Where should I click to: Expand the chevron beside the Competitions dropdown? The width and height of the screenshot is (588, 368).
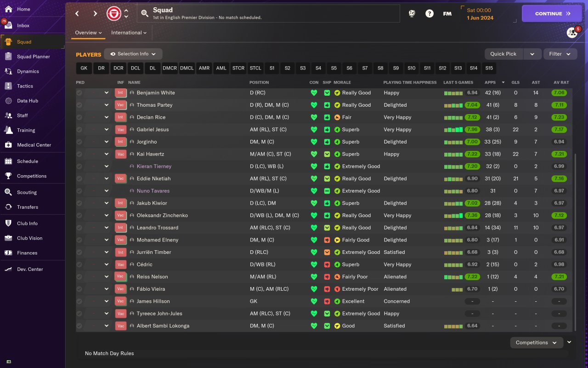(x=570, y=342)
